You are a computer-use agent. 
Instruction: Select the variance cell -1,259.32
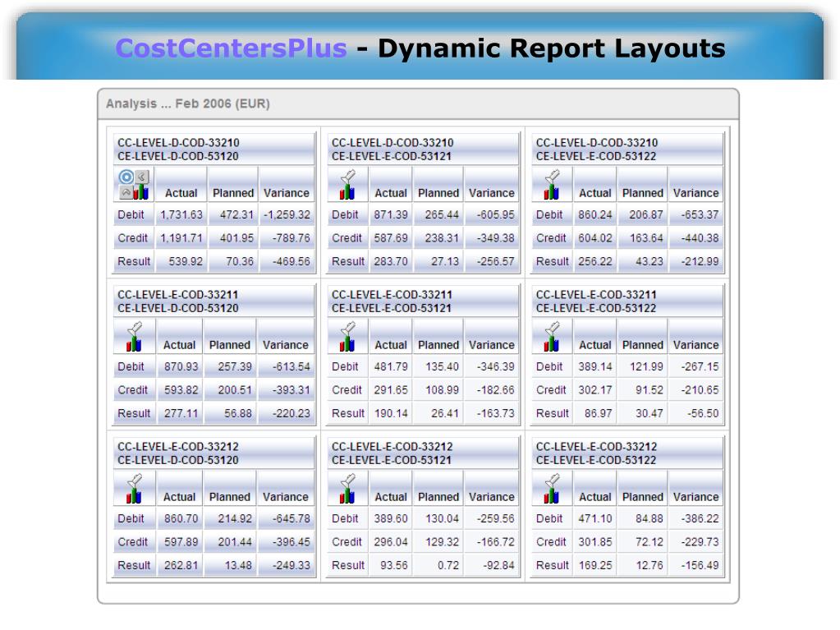point(287,215)
